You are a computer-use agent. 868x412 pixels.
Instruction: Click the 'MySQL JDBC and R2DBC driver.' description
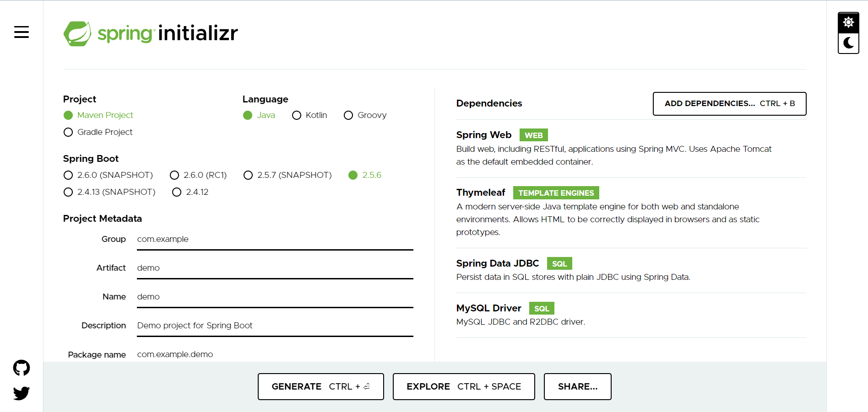521,322
